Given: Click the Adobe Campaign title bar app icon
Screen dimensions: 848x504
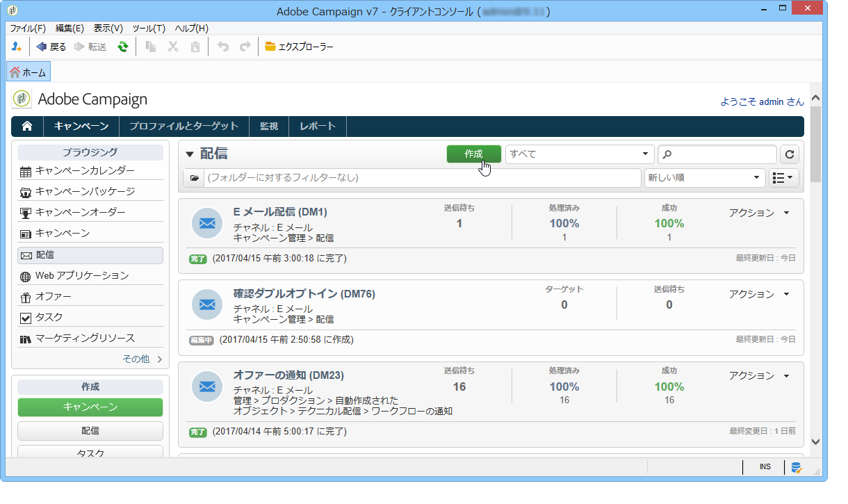Looking at the screenshot, I should (x=13, y=10).
